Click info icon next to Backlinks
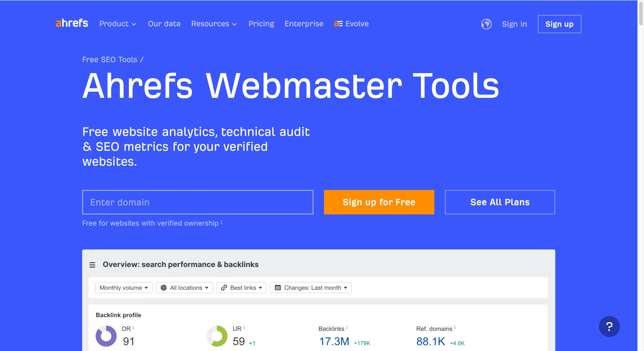644x351 pixels. coord(347,327)
